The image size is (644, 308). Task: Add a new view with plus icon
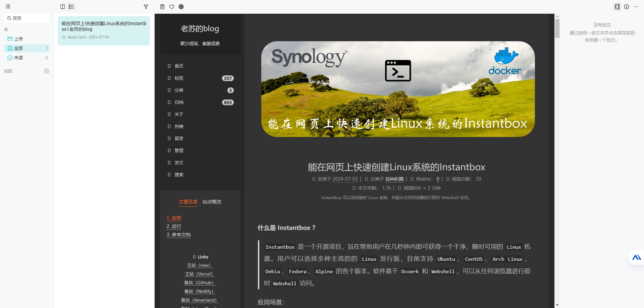tap(47, 71)
